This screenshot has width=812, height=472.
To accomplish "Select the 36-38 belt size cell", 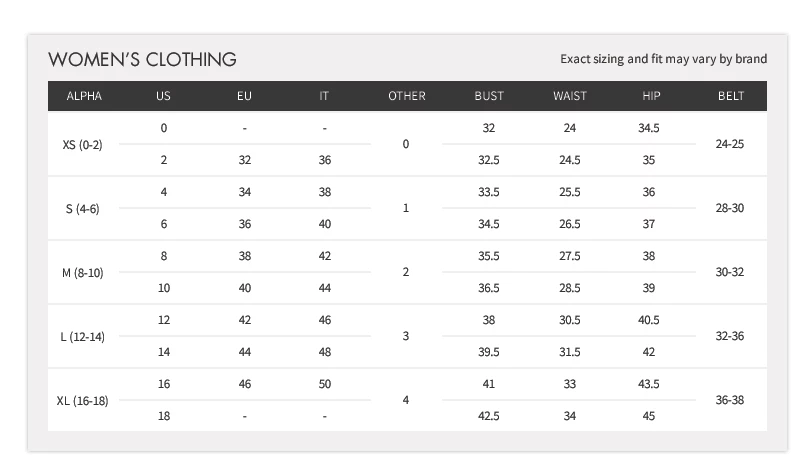I will (730, 400).
